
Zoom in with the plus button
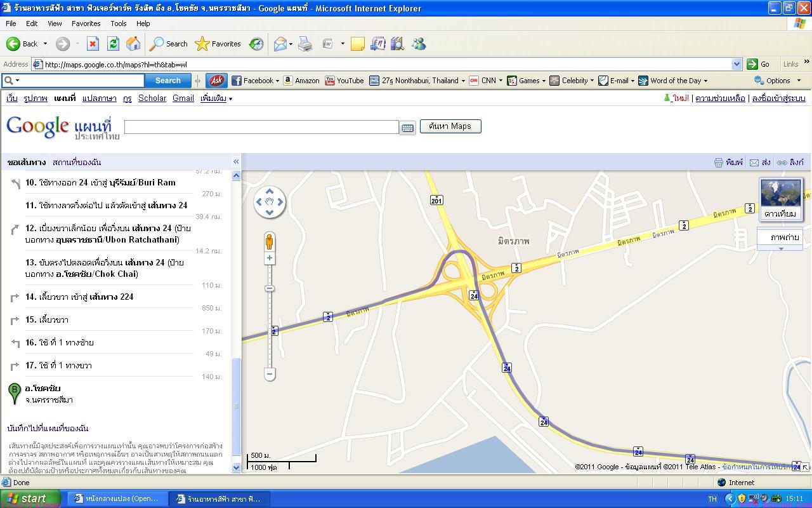(270, 258)
